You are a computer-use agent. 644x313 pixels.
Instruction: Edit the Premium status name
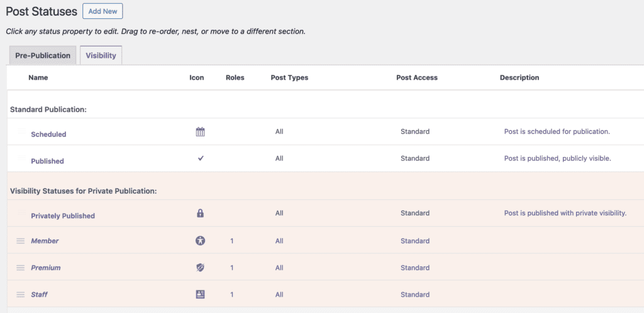[x=46, y=268]
